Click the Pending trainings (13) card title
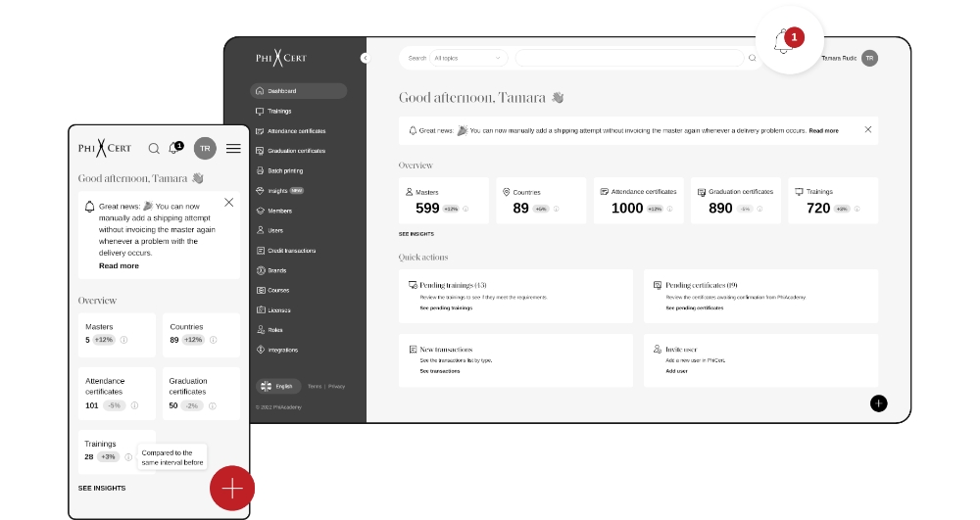The height and width of the screenshot is (520, 980). (x=453, y=285)
